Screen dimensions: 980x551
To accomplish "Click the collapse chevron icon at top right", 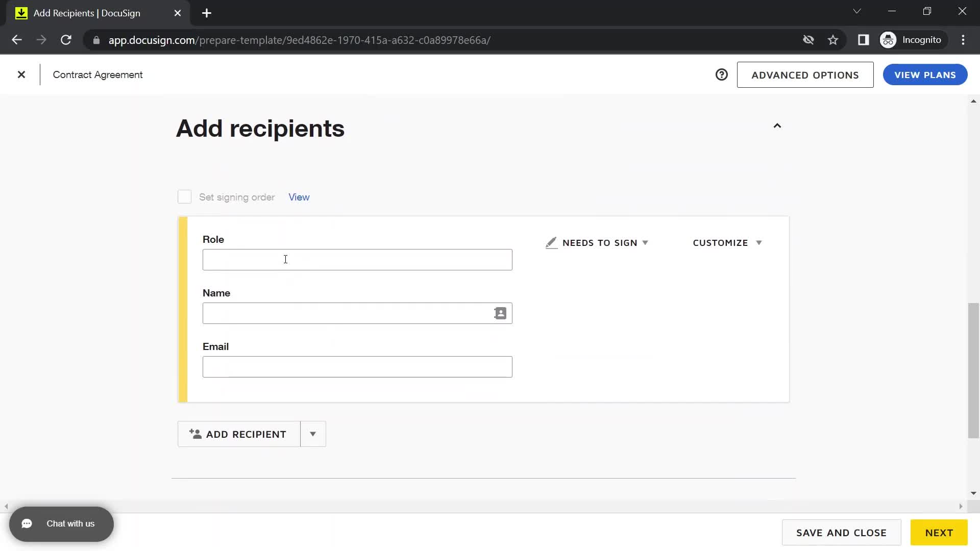I will 777,127.
